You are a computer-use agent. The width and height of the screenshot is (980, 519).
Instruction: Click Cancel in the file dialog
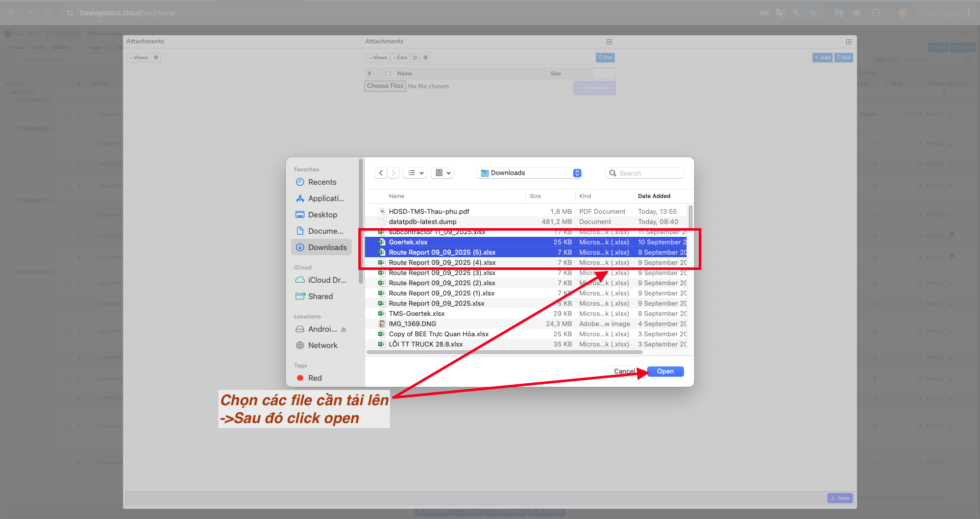click(x=624, y=372)
